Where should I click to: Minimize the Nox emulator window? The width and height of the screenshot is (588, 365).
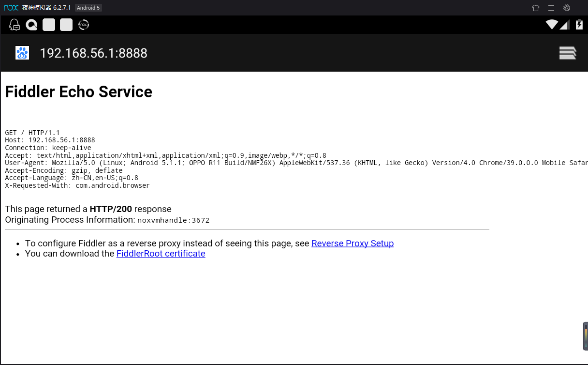pyautogui.click(x=582, y=8)
